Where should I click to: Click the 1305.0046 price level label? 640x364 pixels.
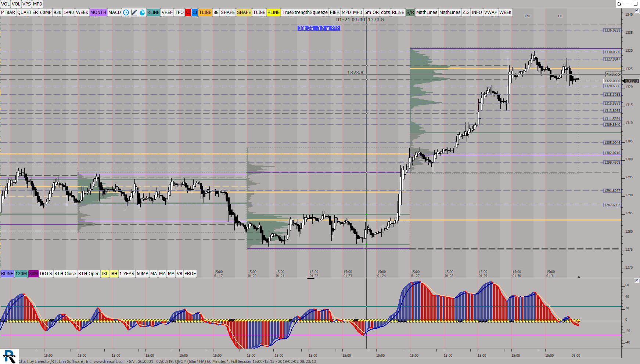pos(612,143)
